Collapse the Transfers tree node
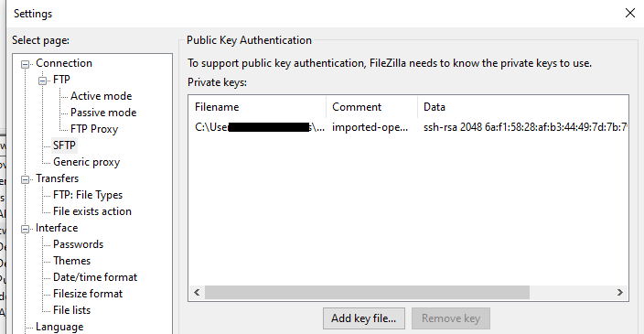The height and width of the screenshot is (334, 644). coord(25,179)
